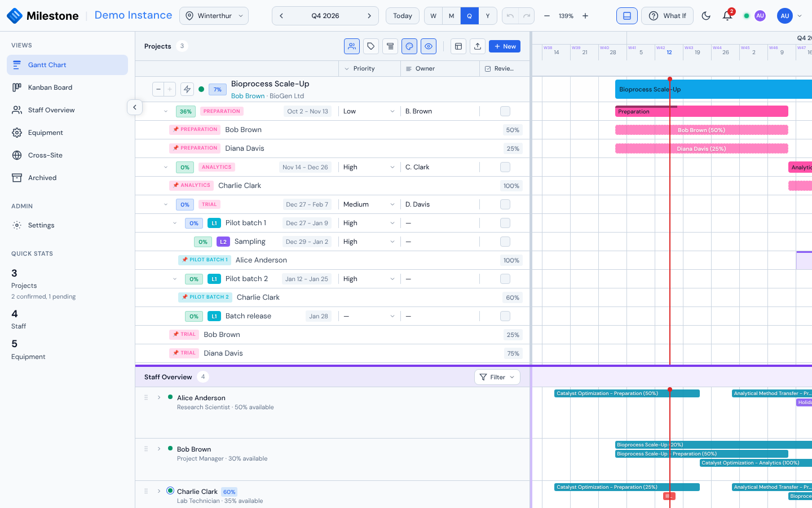Open the Winterthur site dropdown

(214, 16)
